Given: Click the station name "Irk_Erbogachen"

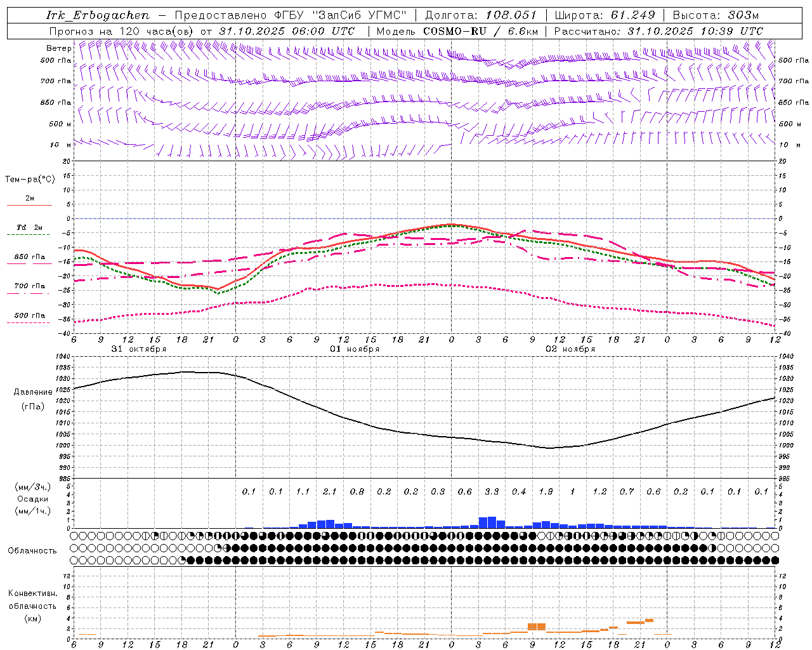Looking at the screenshot, I should tap(98, 15).
